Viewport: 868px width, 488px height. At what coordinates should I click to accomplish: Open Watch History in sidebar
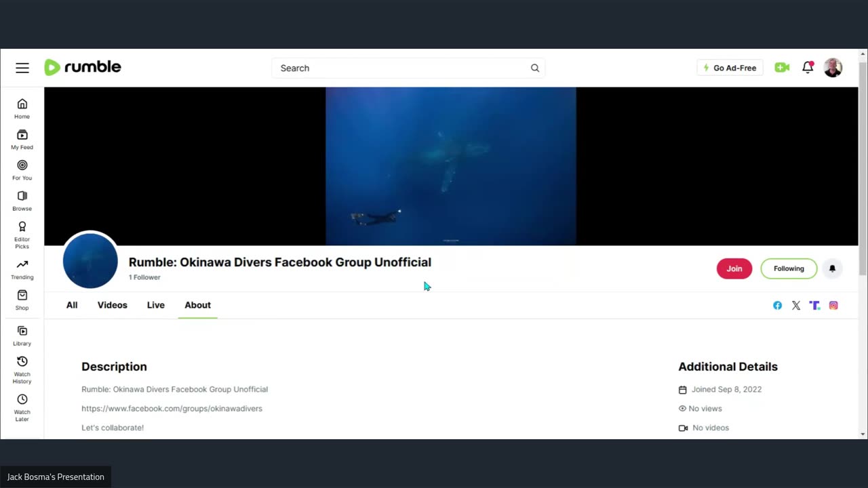pyautogui.click(x=22, y=370)
